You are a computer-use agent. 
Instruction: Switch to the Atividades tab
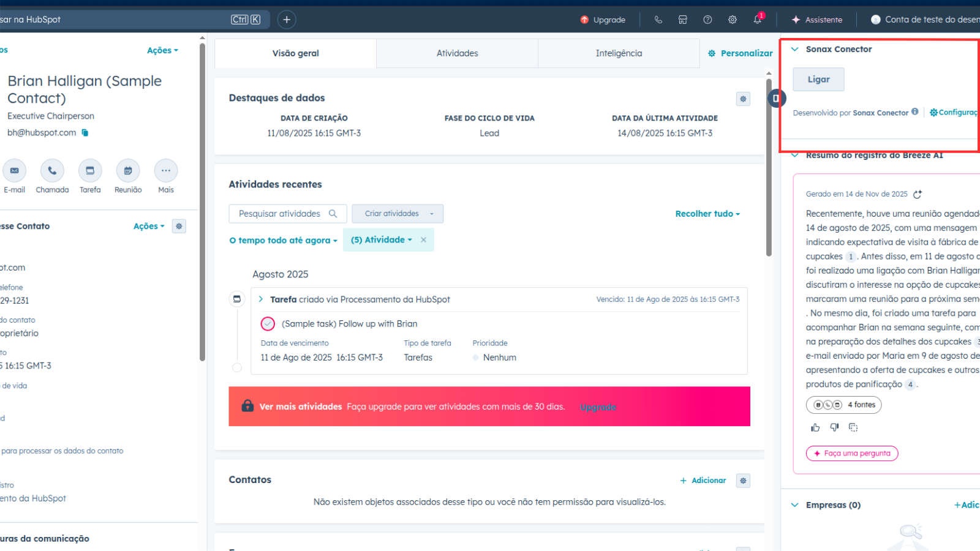coord(457,53)
